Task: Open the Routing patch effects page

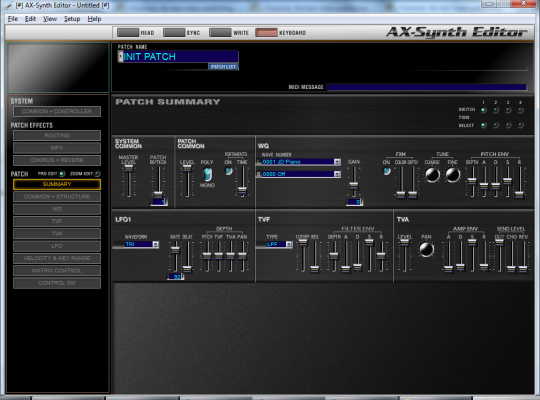Action: (57, 135)
